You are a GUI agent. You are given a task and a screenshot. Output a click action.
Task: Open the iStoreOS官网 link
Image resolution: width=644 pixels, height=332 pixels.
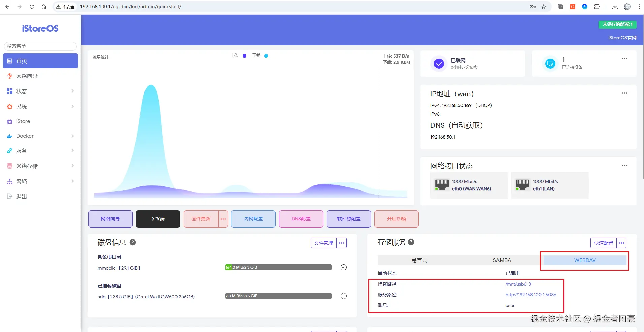622,38
